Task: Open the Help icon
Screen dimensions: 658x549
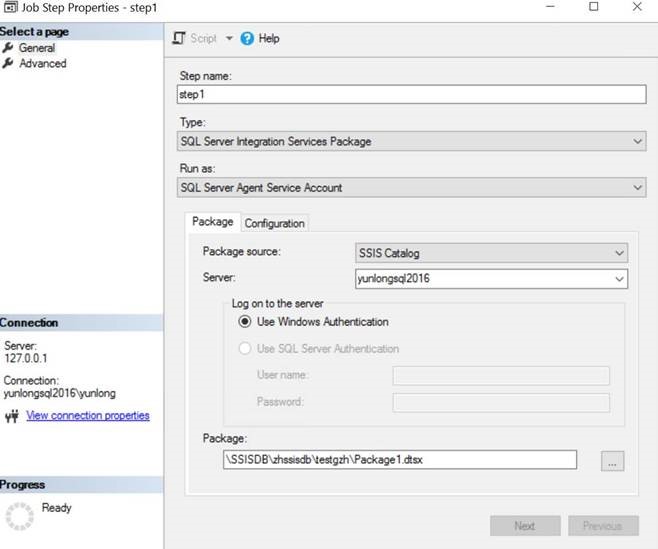Action: (x=247, y=38)
